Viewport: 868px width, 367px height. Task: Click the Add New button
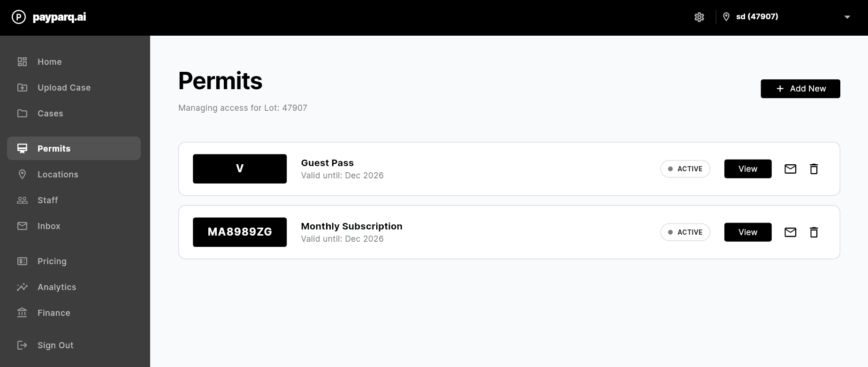tap(800, 89)
